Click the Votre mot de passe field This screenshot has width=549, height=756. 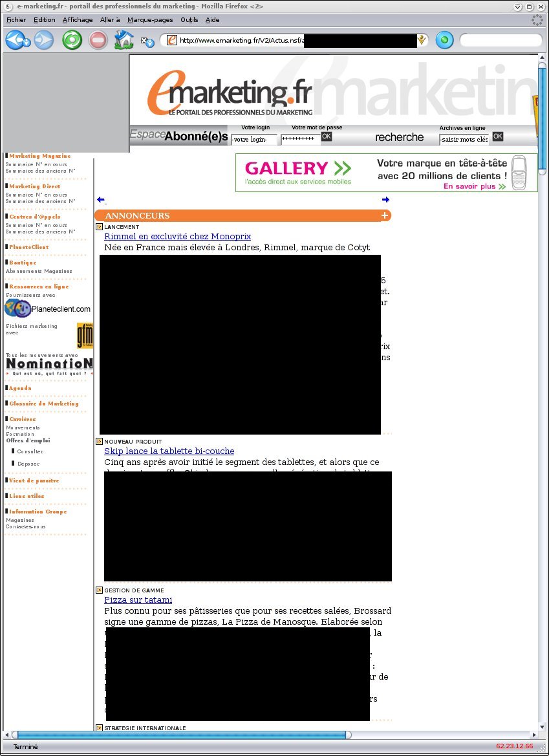(x=301, y=139)
